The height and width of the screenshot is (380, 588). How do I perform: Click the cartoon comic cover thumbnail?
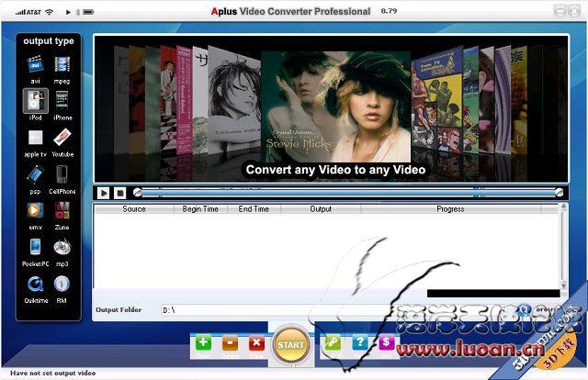[x=437, y=99]
